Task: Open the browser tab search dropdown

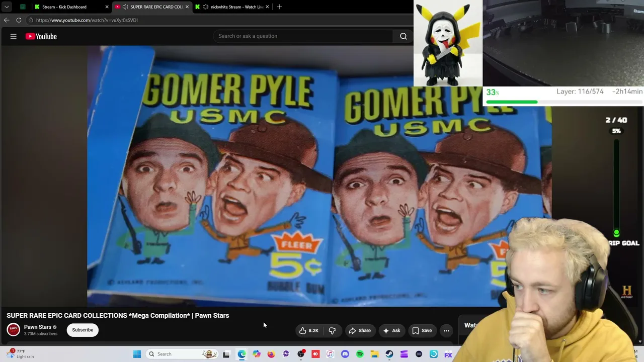Action: pyautogui.click(x=7, y=7)
